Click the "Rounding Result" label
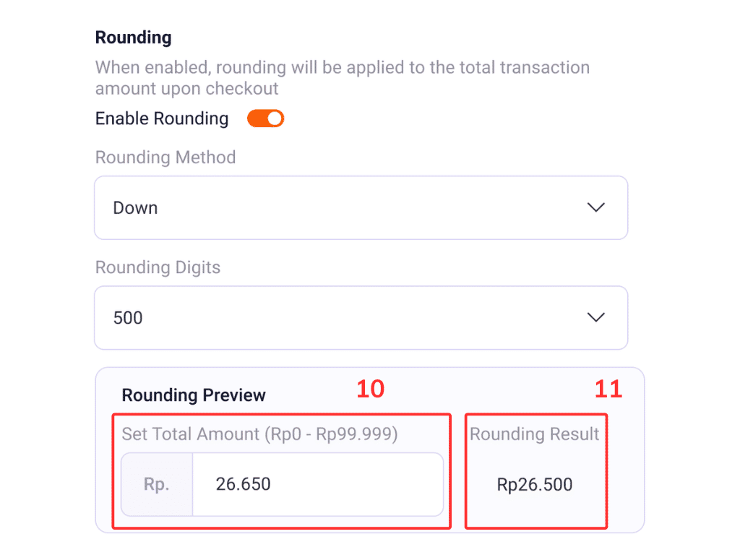Image resolution: width=740 pixels, height=560 pixels. click(535, 434)
